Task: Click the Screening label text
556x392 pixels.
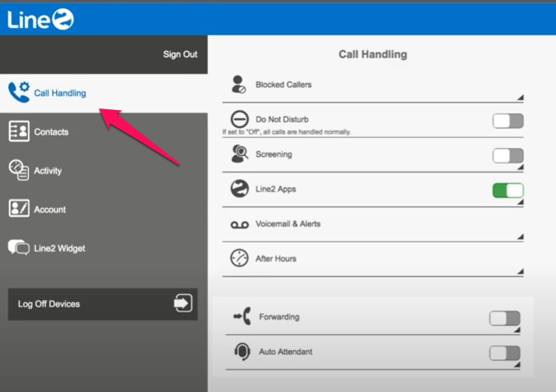Action: point(274,154)
